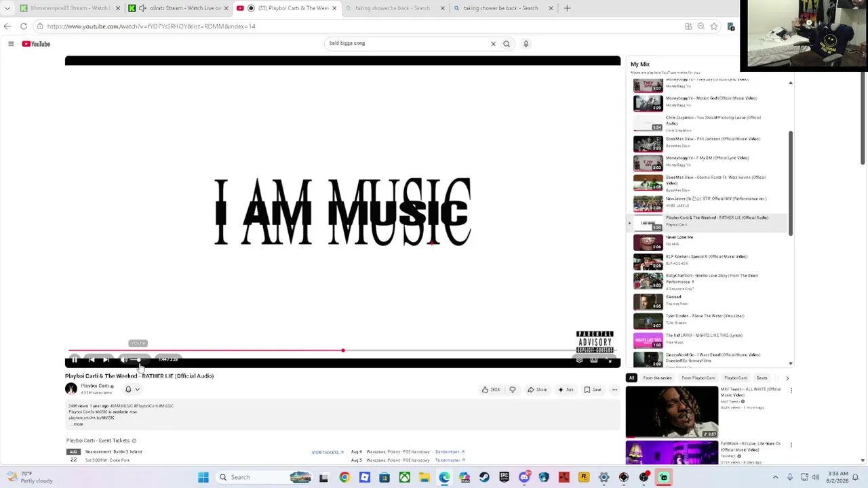Open a new browser tab
868x488 pixels.
567,8
